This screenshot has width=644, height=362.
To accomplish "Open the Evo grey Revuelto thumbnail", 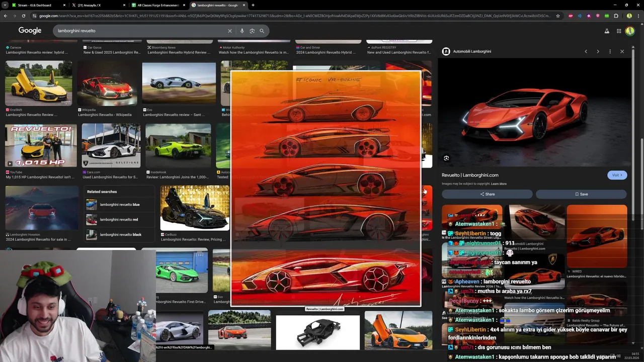I will (x=179, y=83).
